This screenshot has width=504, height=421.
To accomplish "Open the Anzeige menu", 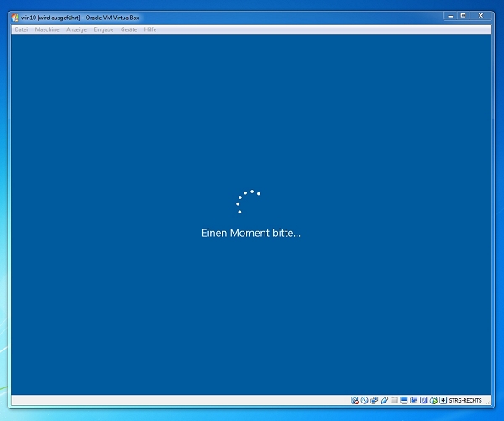I will 76,29.
